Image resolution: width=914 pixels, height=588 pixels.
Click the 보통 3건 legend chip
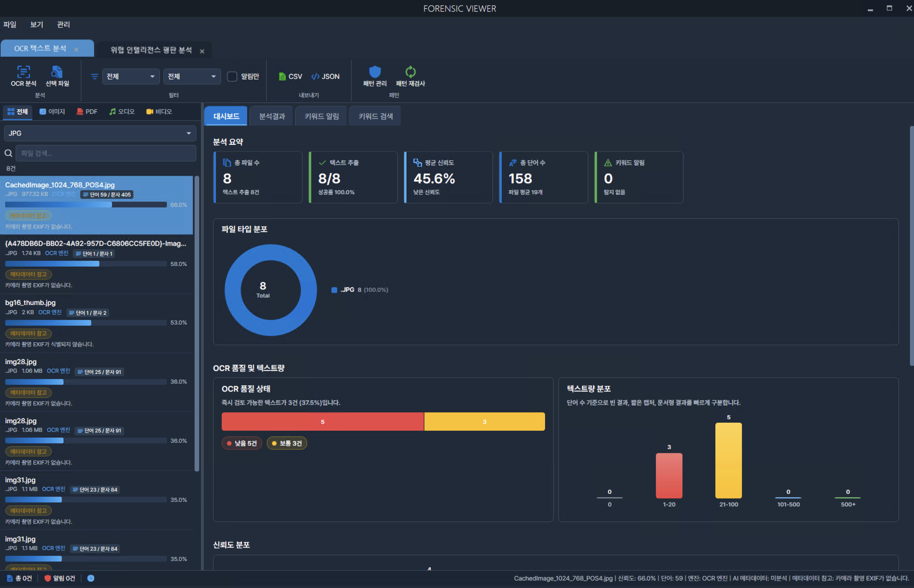(x=287, y=443)
